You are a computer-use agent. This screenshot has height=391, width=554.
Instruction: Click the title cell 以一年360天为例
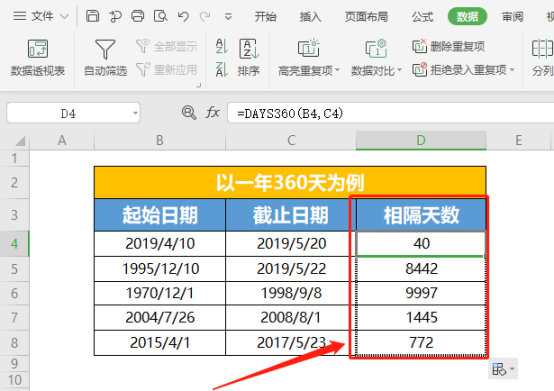pos(290,183)
